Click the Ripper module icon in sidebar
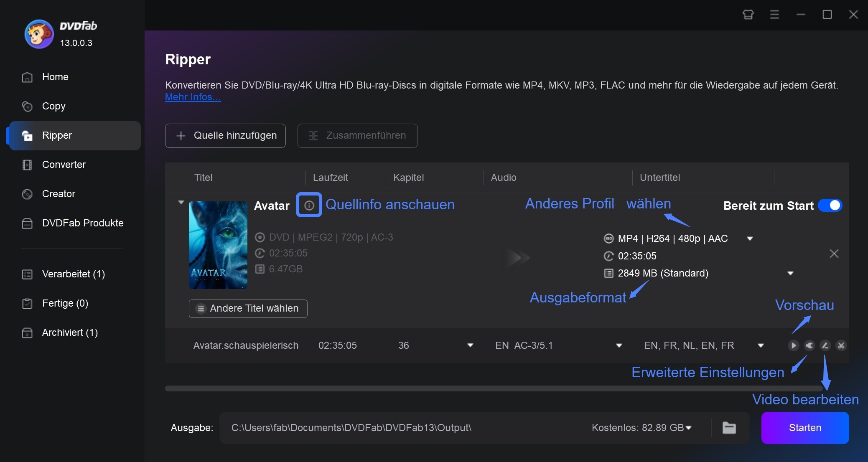The height and width of the screenshot is (462, 868). (28, 135)
